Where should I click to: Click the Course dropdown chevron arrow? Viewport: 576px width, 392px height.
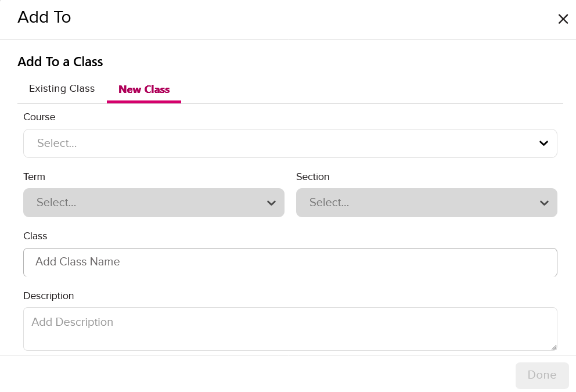[543, 143]
